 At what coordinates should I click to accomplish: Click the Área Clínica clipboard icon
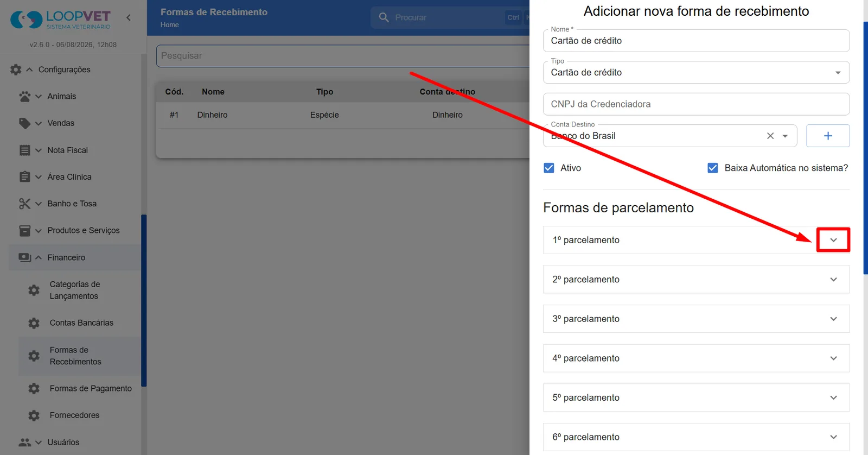click(x=25, y=177)
